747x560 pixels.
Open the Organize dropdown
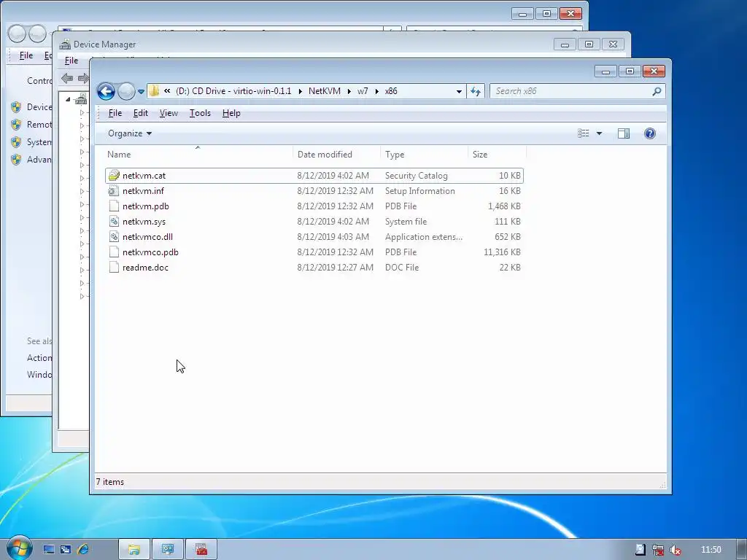(130, 133)
